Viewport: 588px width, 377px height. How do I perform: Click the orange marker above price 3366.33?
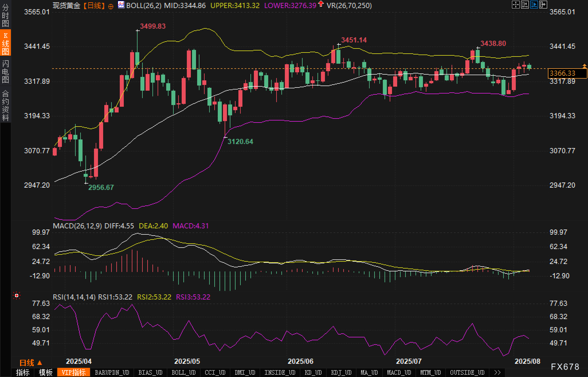point(584,66)
